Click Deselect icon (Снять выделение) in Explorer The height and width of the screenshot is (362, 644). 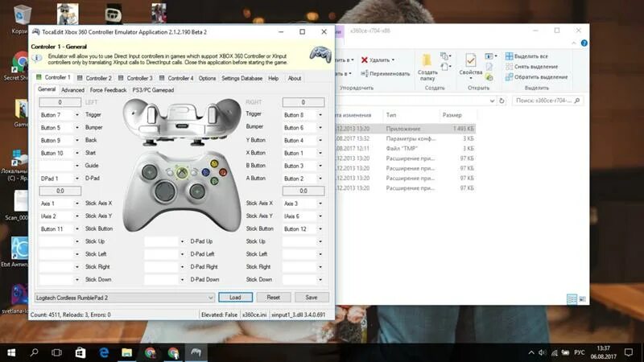509,67
